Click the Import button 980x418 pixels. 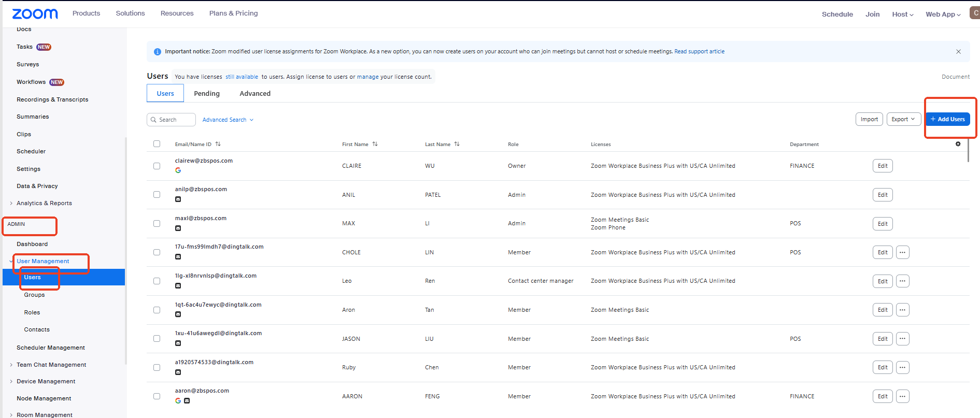click(x=869, y=119)
